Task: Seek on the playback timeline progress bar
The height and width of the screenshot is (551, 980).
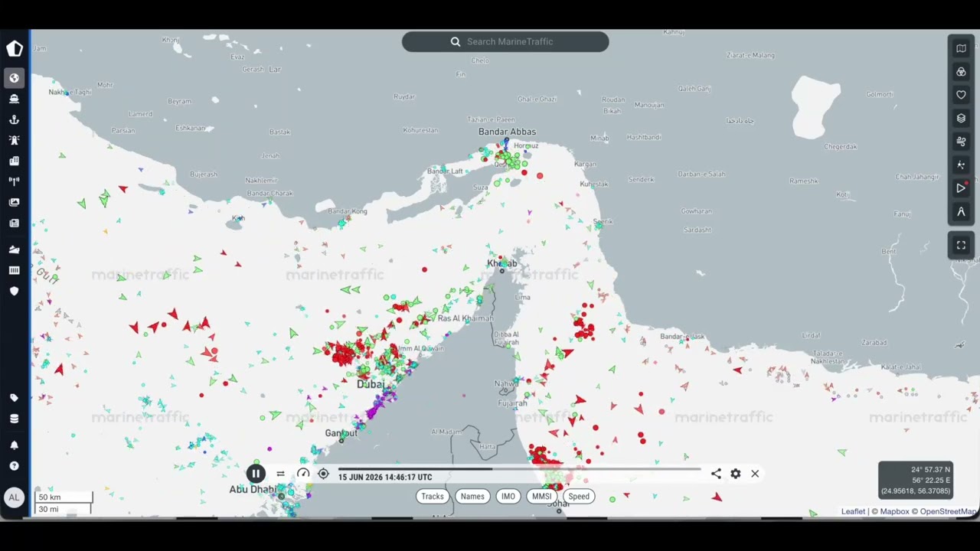Action: pos(519,469)
